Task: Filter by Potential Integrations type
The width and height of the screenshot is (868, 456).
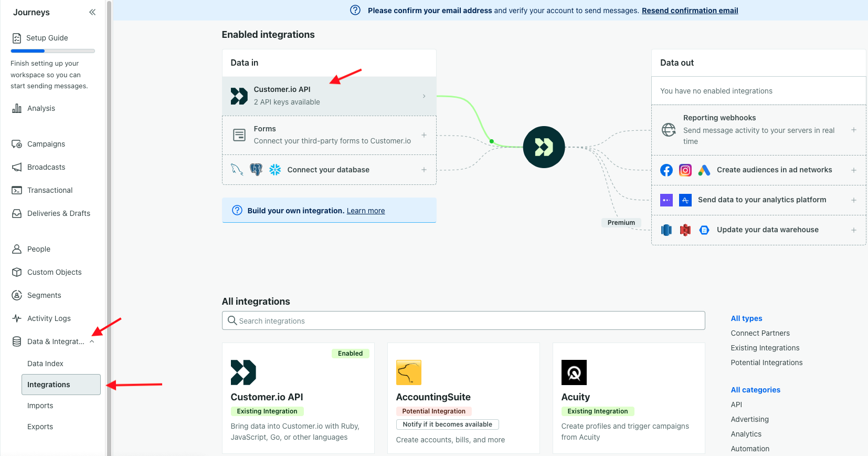Action: (x=767, y=362)
